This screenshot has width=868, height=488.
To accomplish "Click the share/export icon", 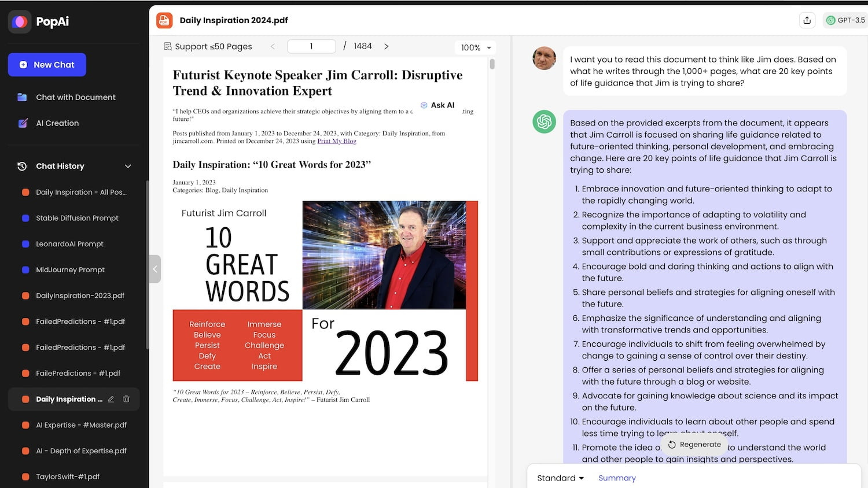I will pos(807,20).
